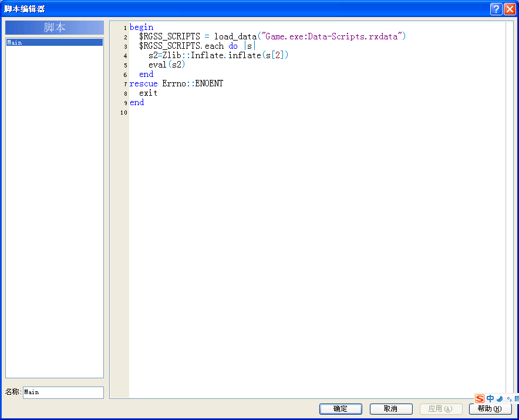This screenshot has width=519, height=420.
Task: Click the "exit" statement on line 8
Action: 148,93
